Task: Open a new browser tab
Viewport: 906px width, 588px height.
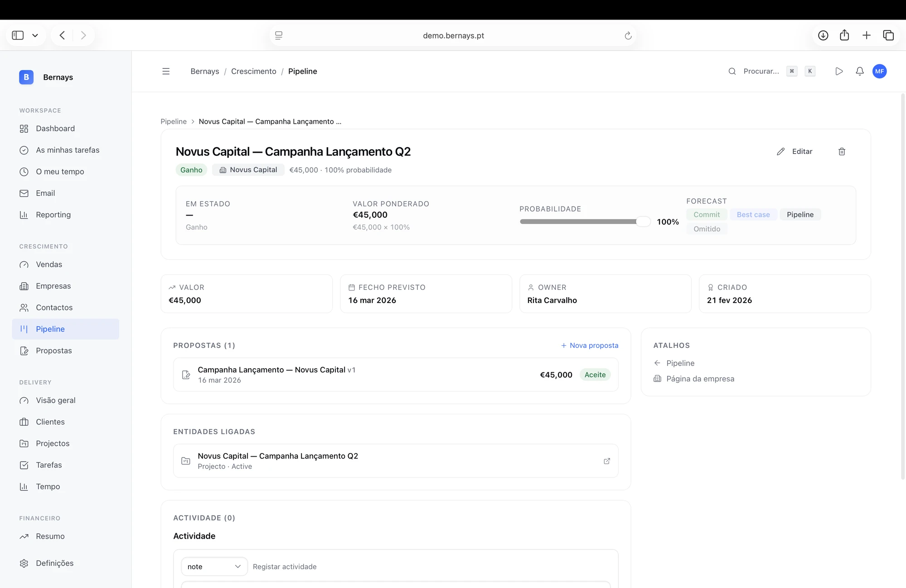Action: click(x=866, y=35)
